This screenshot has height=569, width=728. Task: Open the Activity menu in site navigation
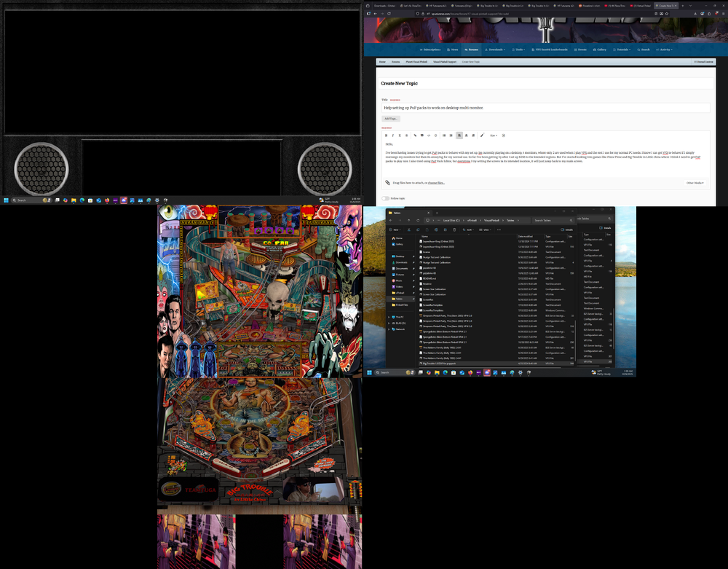click(x=665, y=50)
